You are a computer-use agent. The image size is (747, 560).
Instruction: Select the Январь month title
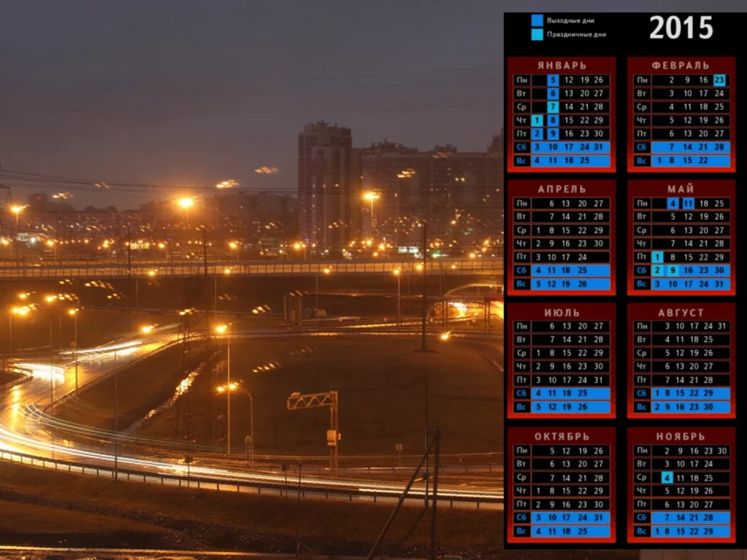(x=562, y=65)
